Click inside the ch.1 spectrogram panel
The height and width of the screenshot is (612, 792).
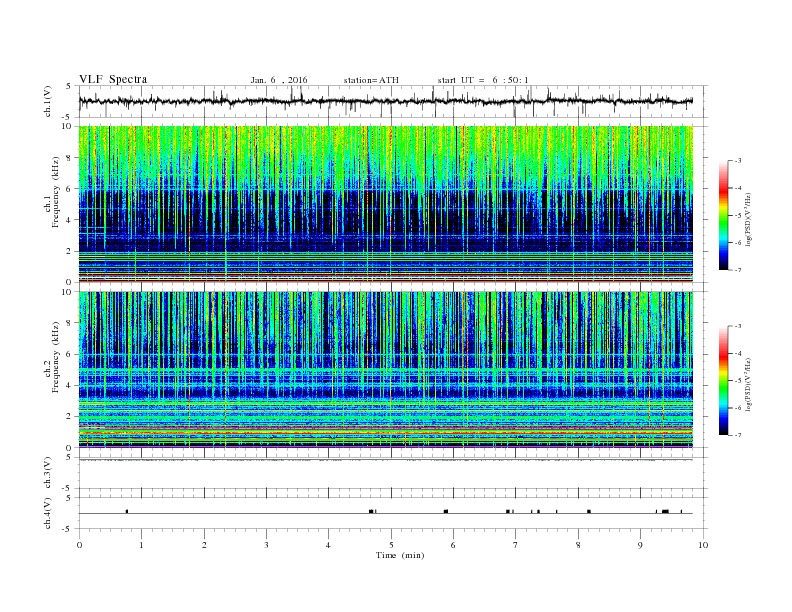point(386,204)
